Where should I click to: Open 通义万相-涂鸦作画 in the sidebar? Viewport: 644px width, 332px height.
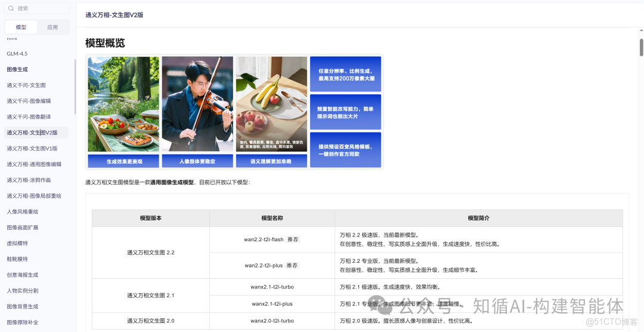29,180
